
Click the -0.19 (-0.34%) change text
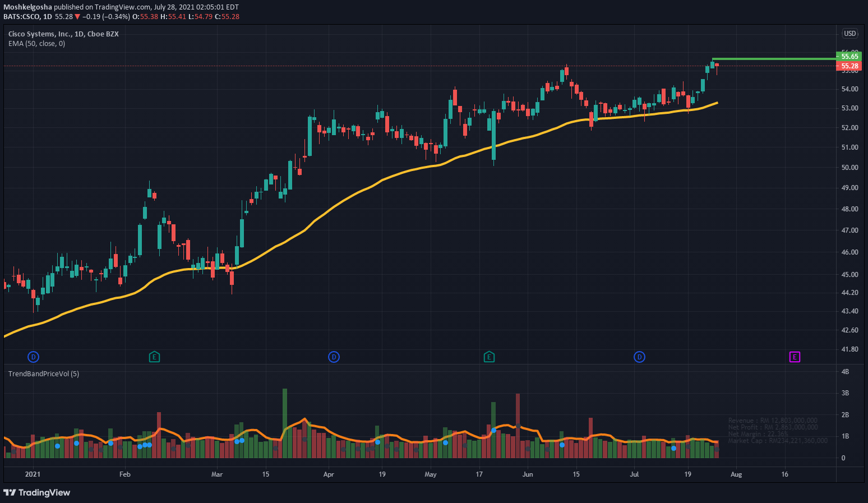tap(106, 17)
